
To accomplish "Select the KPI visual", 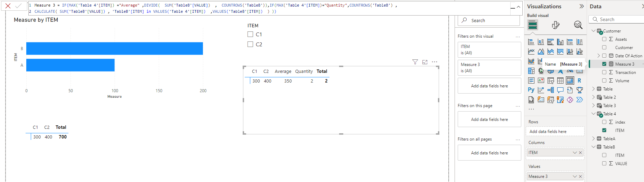I will click(541, 80).
